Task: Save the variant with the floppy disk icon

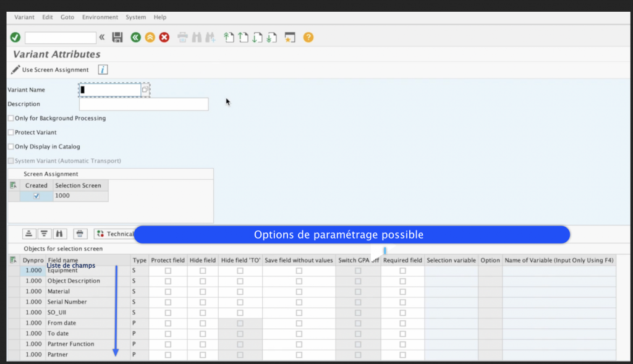Action: 117,38
